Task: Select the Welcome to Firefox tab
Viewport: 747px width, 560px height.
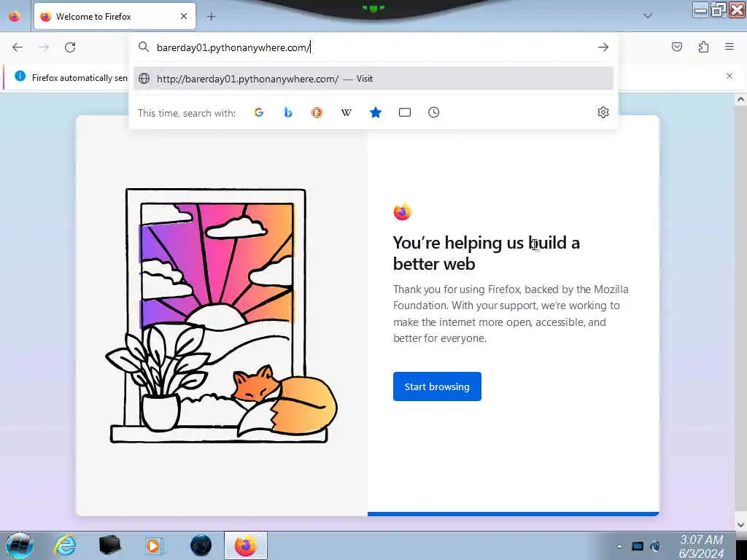Action: click(115, 16)
